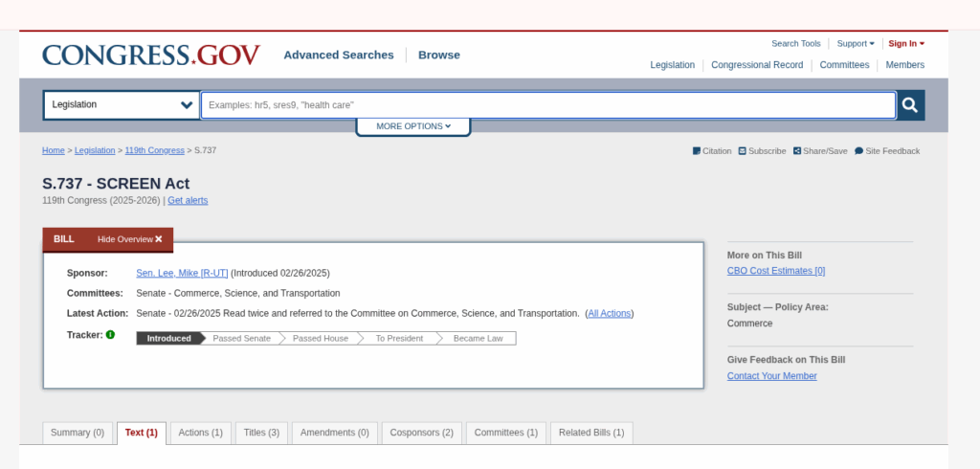View the Cosponsors (2) tab
The height and width of the screenshot is (469, 980).
click(x=422, y=433)
